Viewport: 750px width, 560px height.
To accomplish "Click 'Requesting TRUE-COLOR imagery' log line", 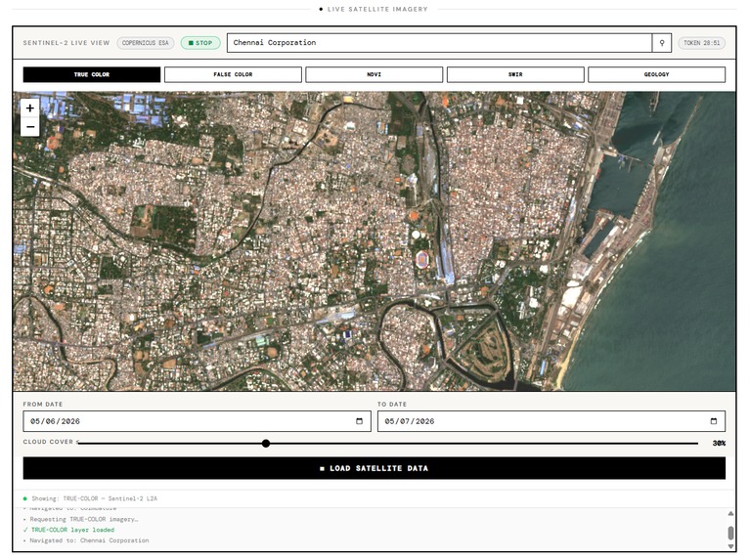I will tap(81, 519).
